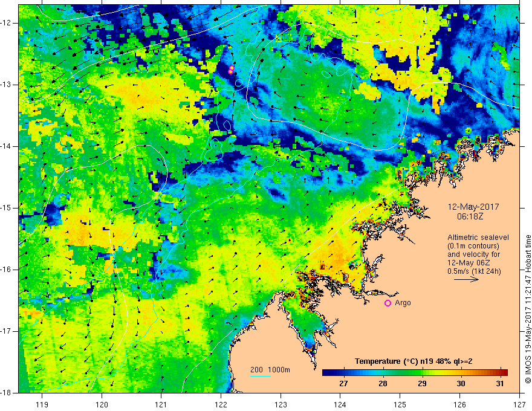This screenshot has height=411, width=532.
Task: Click the 'Argo' legend label
Action: pyautogui.click(x=403, y=303)
